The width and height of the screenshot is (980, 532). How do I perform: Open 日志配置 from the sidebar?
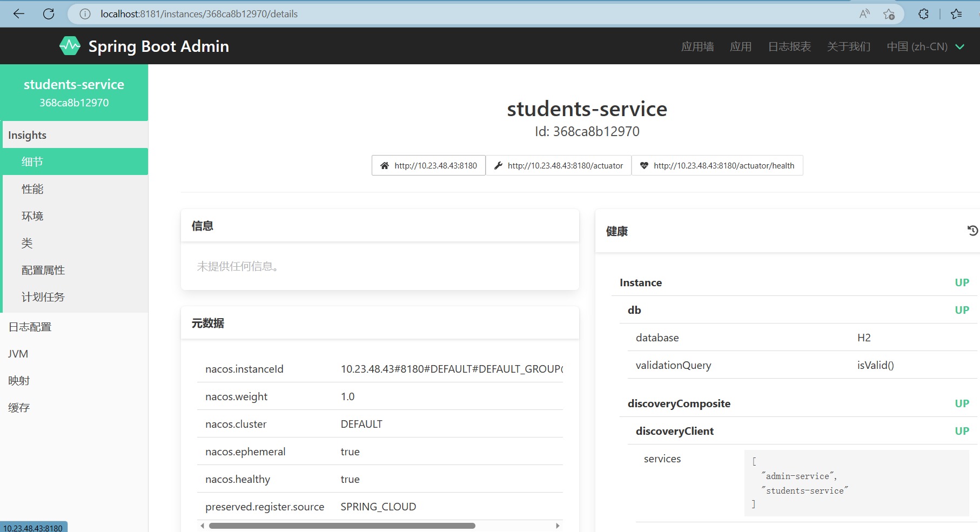point(30,326)
